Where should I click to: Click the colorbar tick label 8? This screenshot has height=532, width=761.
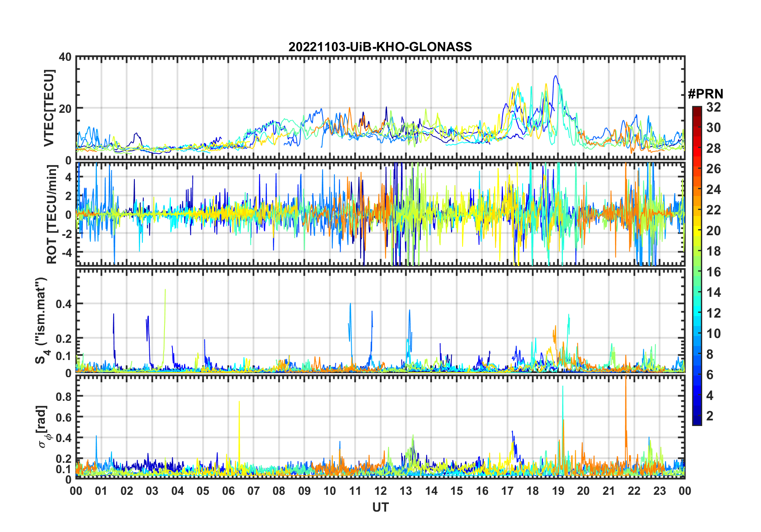[x=710, y=354]
